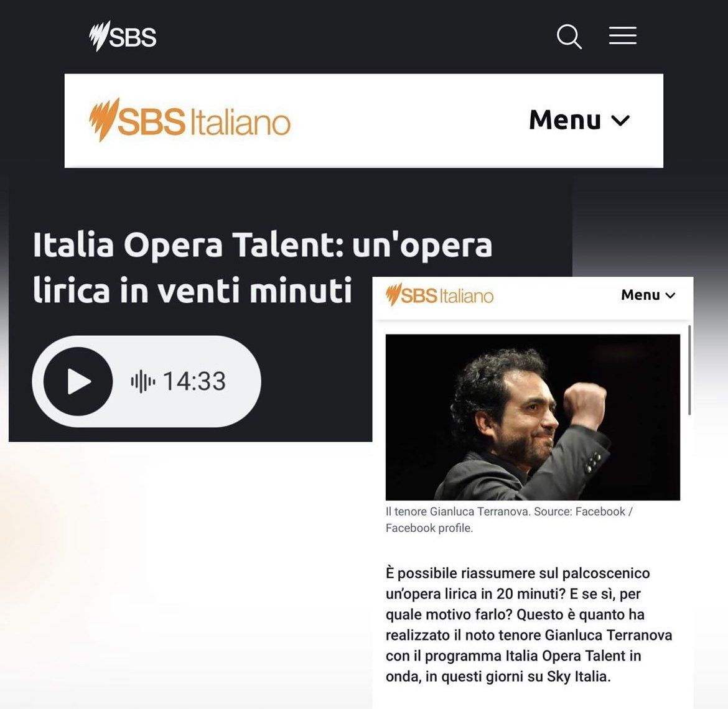Open the hamburger menu icon
This screenshot has height=709, width=728.
(623, 35)
